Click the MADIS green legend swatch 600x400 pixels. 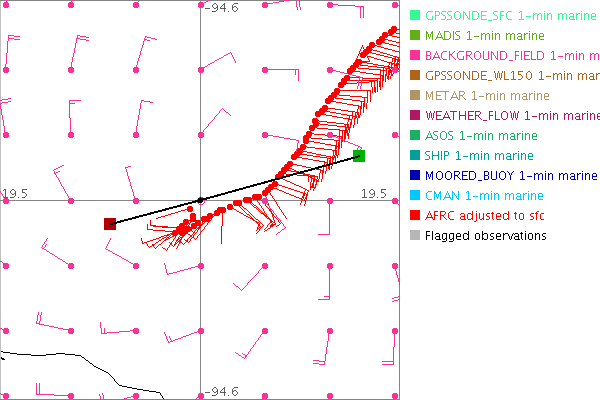[x=415, y=36]
